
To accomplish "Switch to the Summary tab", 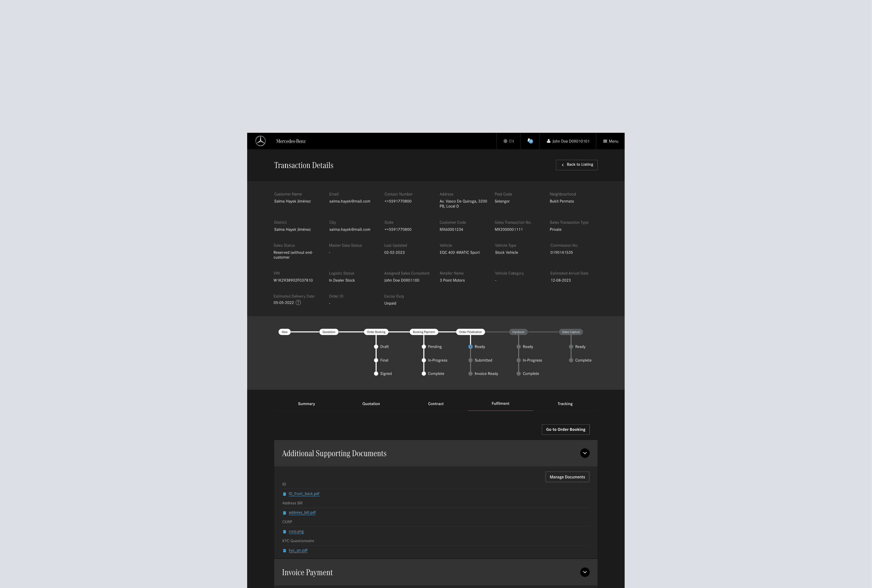I will click(306, 404).
